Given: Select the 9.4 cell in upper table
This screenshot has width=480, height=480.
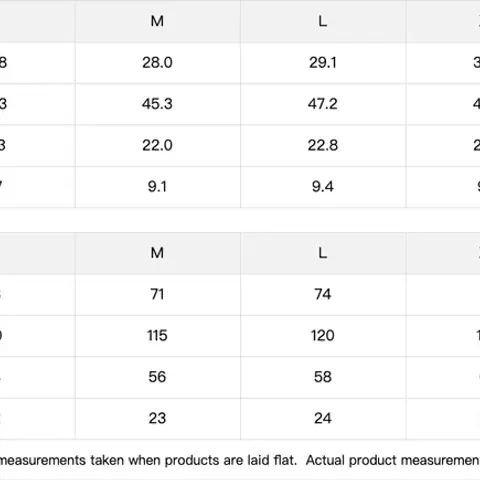Looking at the screenshot, I should (x=323, y=187).
